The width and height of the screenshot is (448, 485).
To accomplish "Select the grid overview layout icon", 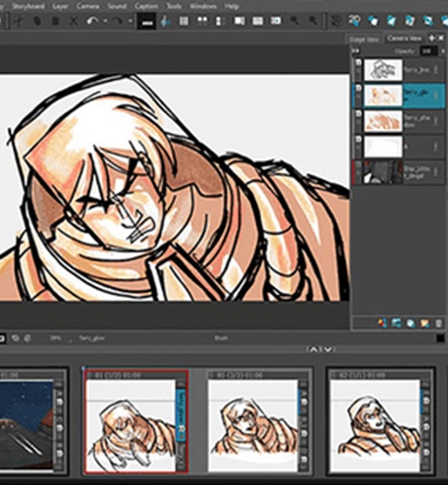I will click(184, 22).
